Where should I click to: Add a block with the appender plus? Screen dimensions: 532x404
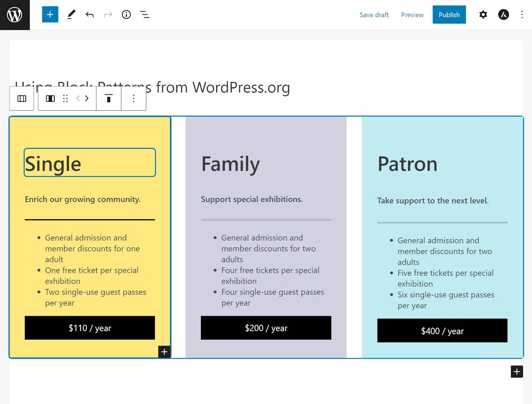(x=165, y=352)
